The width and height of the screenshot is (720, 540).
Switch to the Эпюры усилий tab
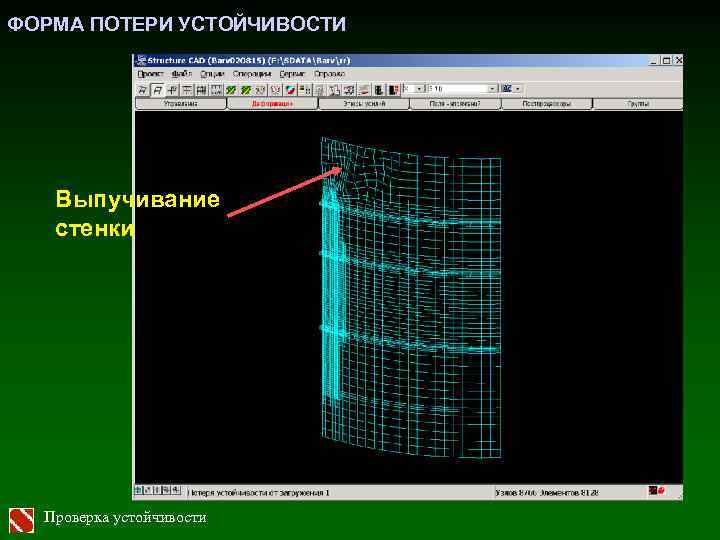pos(364,104)
